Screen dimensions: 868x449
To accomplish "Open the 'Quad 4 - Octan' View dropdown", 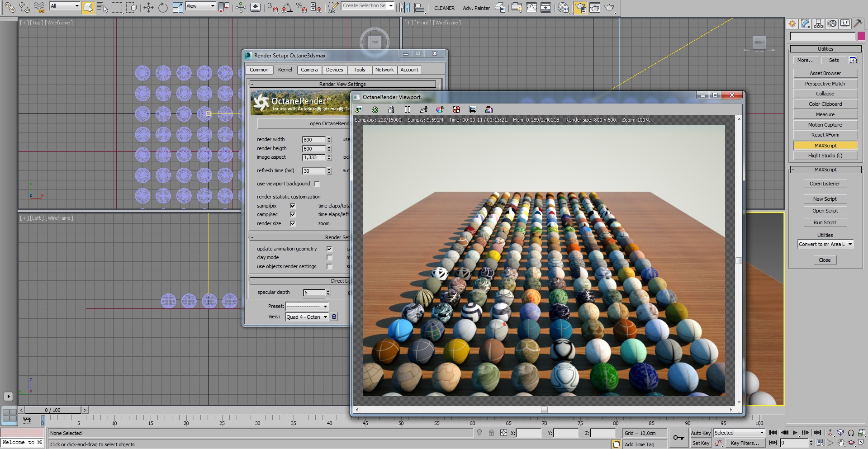I will (x=307, y=317).
